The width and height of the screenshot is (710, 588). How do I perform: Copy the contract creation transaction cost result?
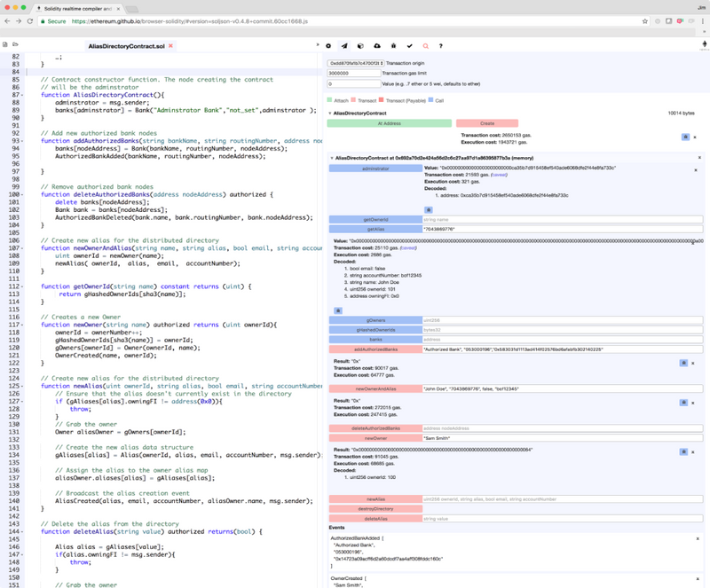pos(685,137)
